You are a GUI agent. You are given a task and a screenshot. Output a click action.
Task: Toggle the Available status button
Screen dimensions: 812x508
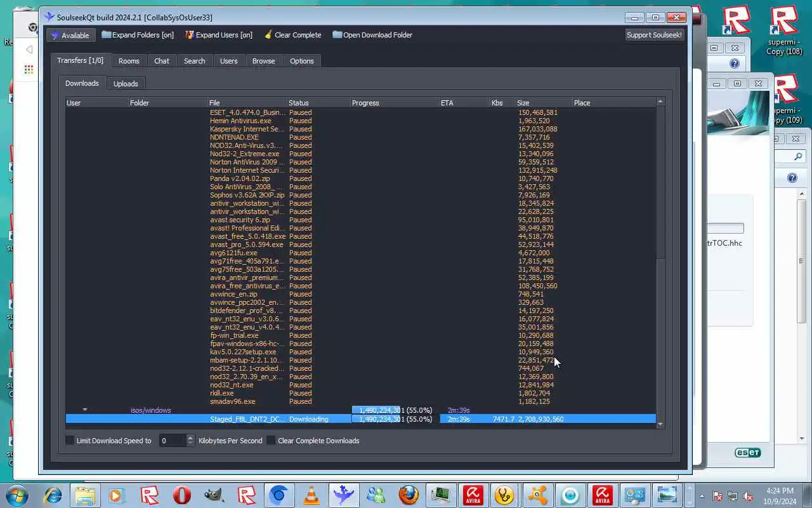(x=71, y=35)
